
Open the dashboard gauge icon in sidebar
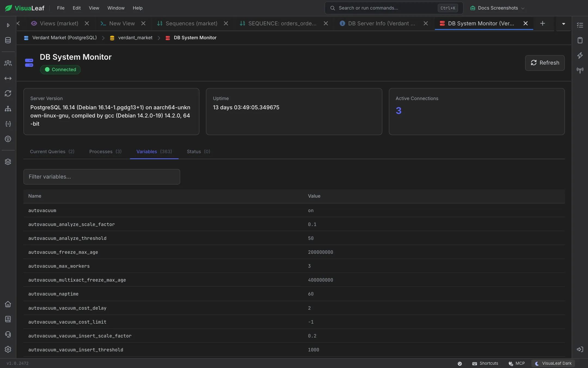pyautogui.click(x=8, y=139)
